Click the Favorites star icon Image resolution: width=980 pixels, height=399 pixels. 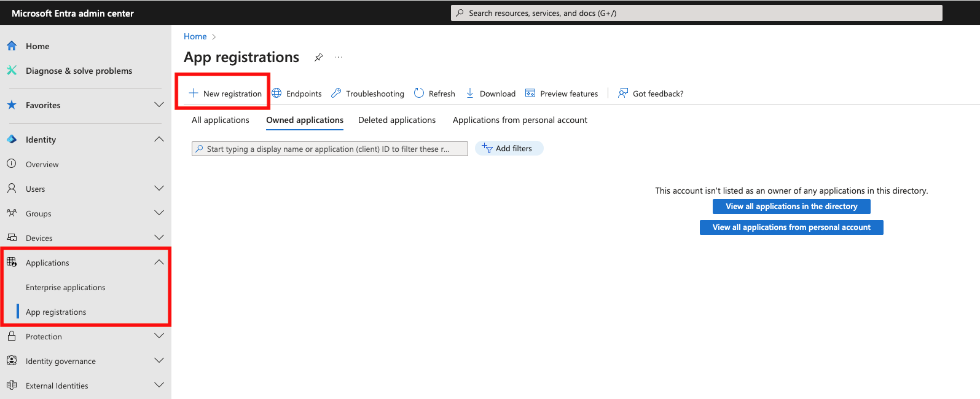(x=12, y=105)
